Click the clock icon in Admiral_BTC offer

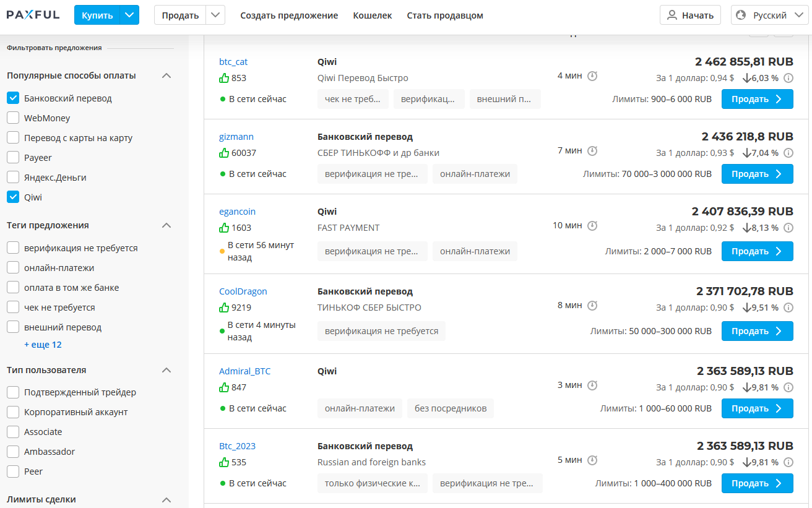(592, 385)
